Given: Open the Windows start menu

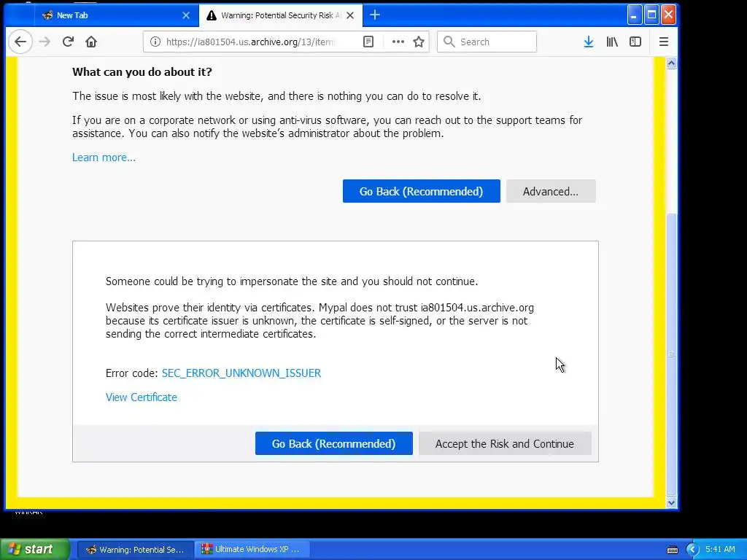Looking at the screenshot, I should pyautogui.click(x=35, y=550).
